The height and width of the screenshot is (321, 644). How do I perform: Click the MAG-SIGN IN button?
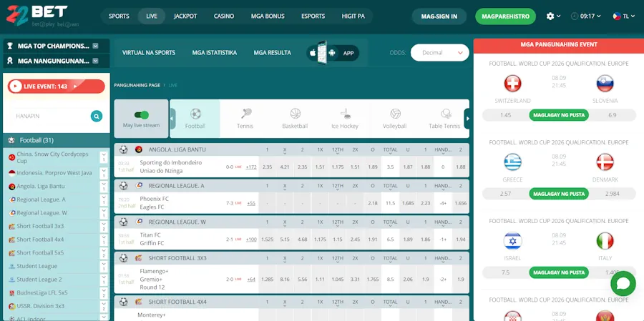click(439, 16)
